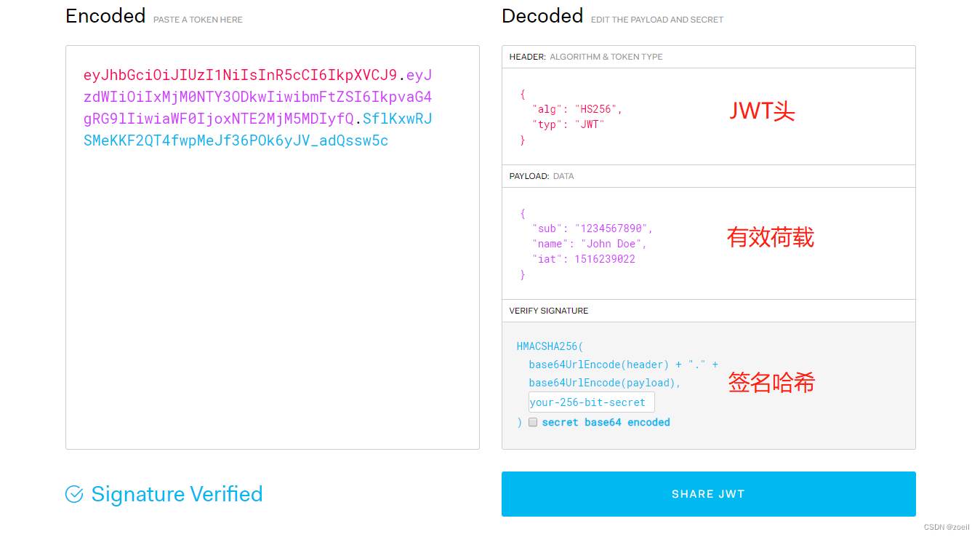Click the red header part of the encoded token
Viewport: 980px width, 537px height.
(x=241, y=75)
